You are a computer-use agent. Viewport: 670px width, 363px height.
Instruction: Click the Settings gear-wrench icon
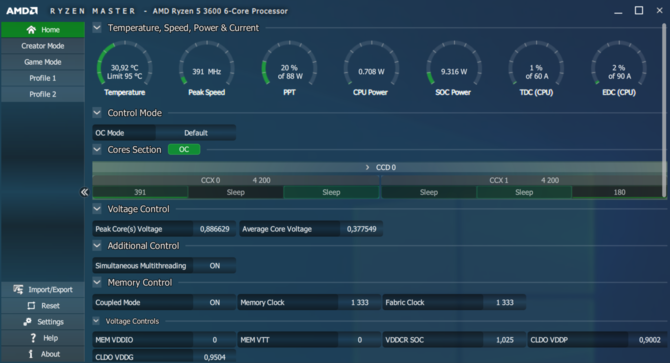[27, 322]
